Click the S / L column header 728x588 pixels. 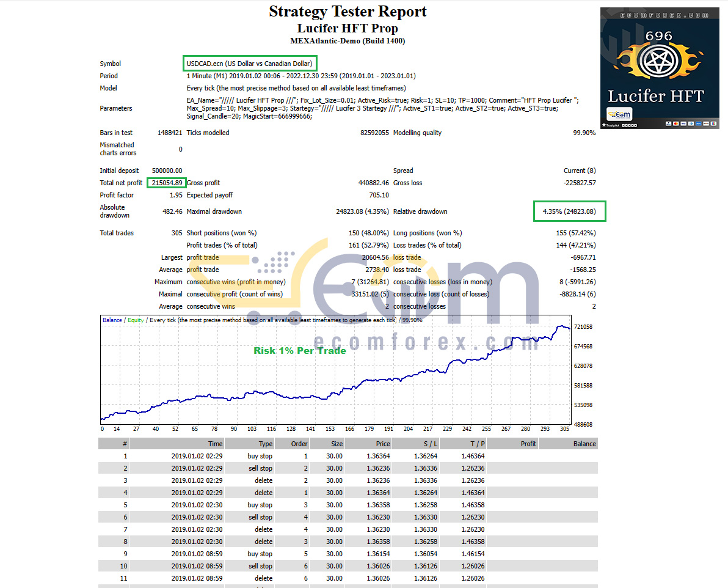(x=431, y=444)
